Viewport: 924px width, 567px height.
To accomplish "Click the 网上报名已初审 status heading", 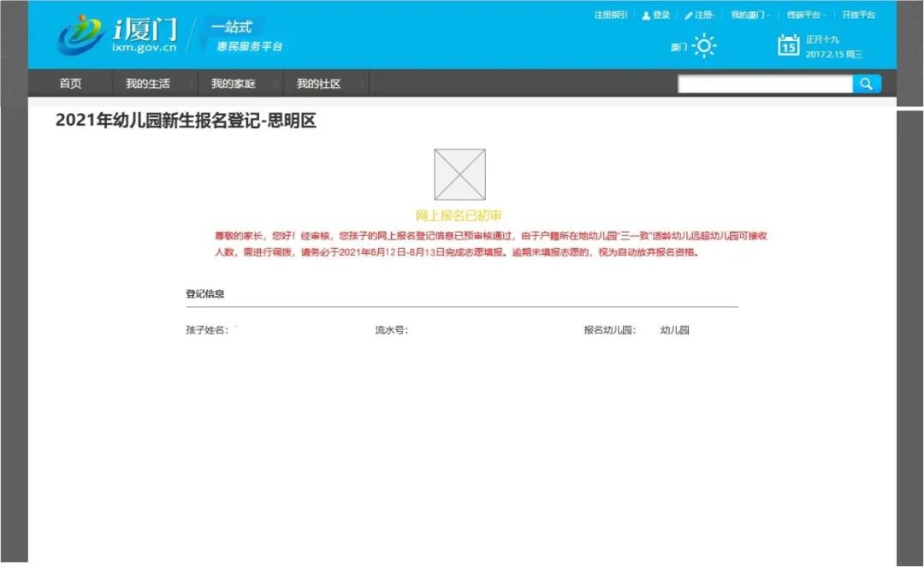I will tap(459, 216).
